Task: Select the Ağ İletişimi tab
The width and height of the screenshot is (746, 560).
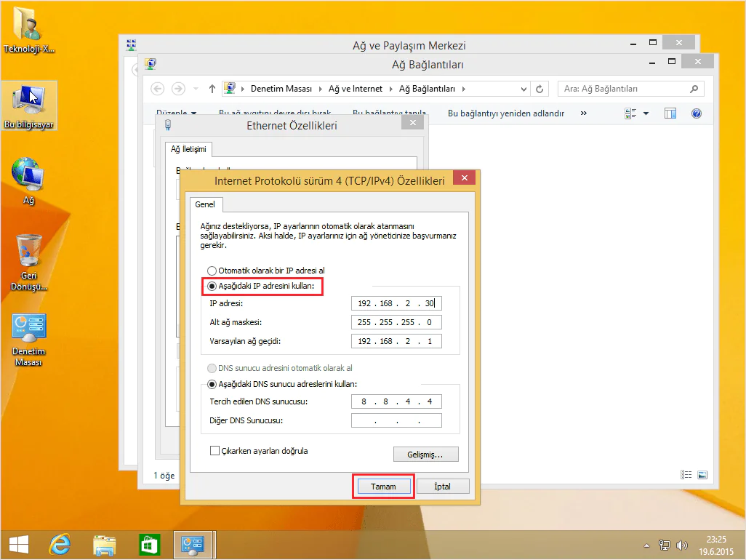Action: click(188, 148)
